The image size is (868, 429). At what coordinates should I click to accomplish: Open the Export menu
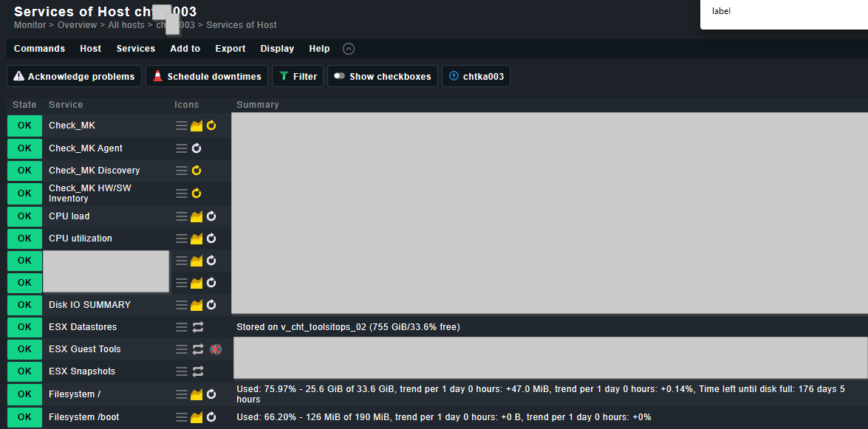pyautogui.click(x=230, y=49)
